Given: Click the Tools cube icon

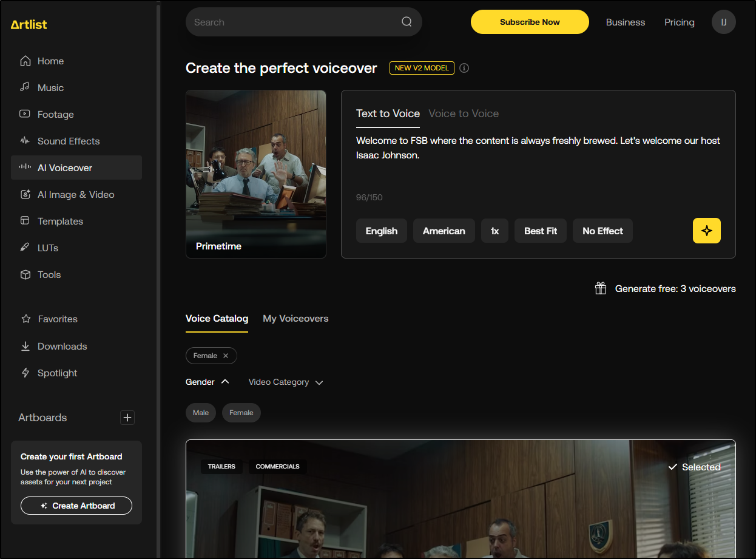Looking at the screenshot, I should pyautogui.click(x=25, y=274).
